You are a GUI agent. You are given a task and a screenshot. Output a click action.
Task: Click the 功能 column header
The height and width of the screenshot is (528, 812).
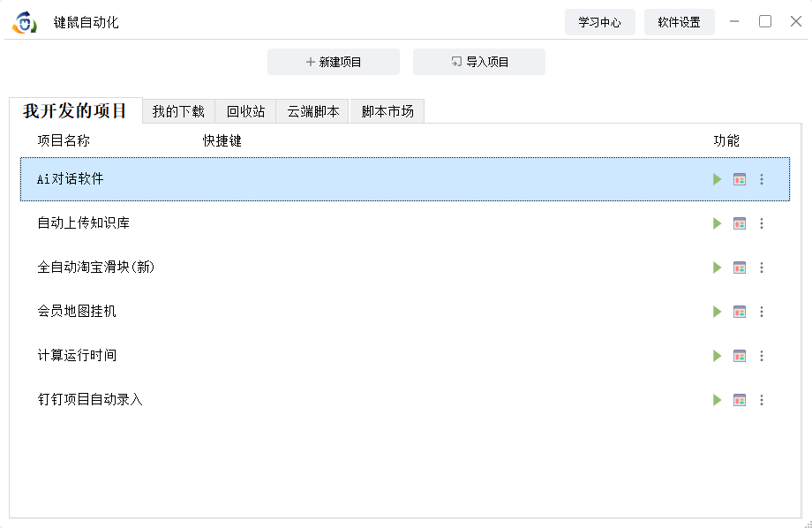pyautogui.click(x=726, y=140)
